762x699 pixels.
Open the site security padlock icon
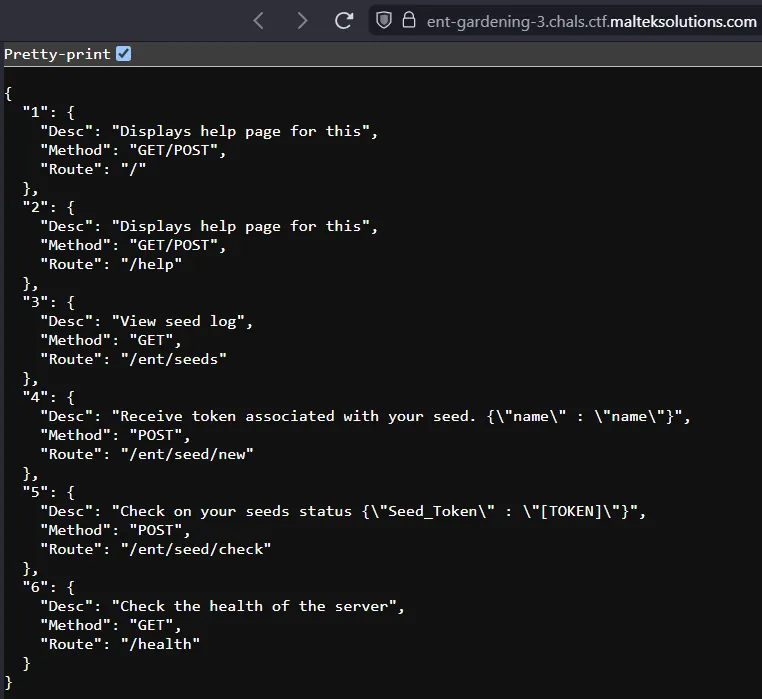coord(409,20)
